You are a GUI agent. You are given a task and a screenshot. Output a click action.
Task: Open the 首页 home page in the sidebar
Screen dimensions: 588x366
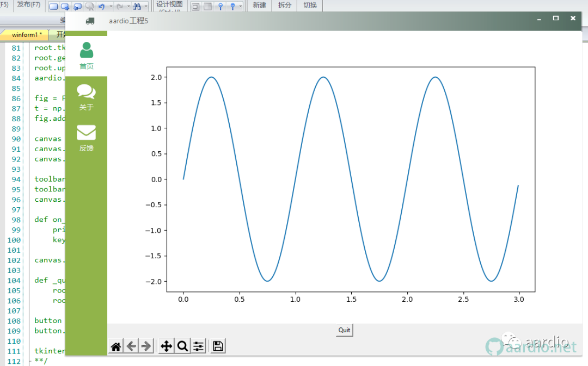tap(86, 56)
